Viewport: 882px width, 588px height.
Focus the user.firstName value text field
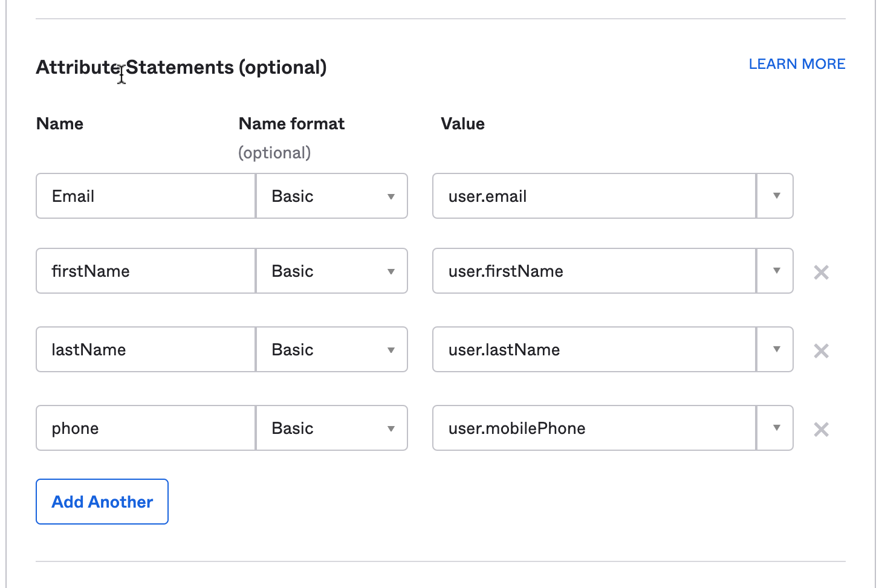[594, 271]
